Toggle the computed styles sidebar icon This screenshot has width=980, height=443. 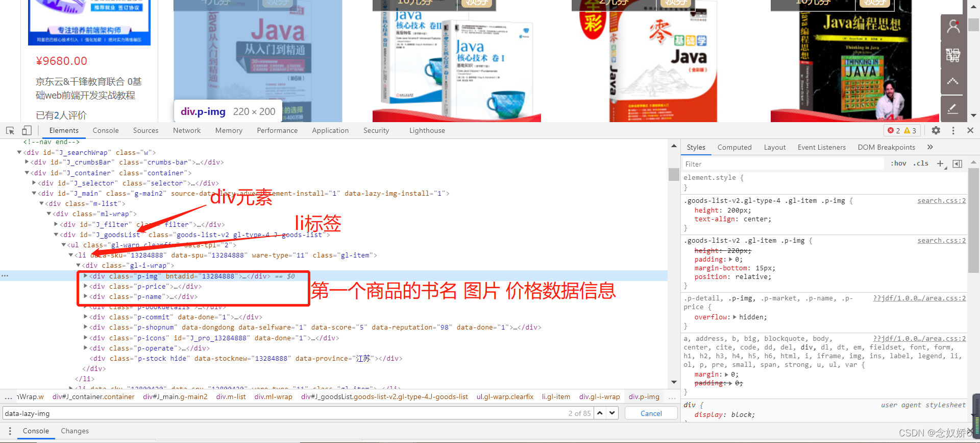[958, 164]
